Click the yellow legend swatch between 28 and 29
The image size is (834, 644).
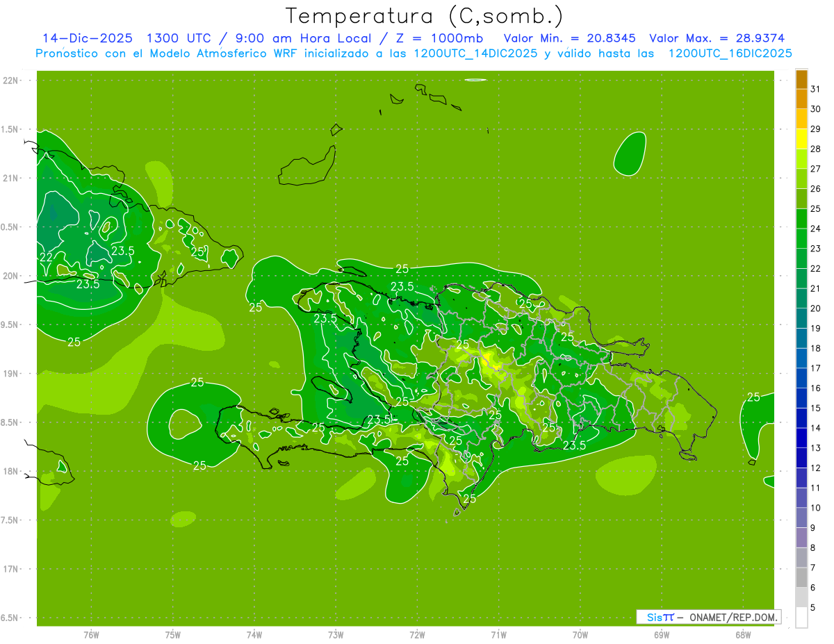pyautogui.click(x=801, y=139)
